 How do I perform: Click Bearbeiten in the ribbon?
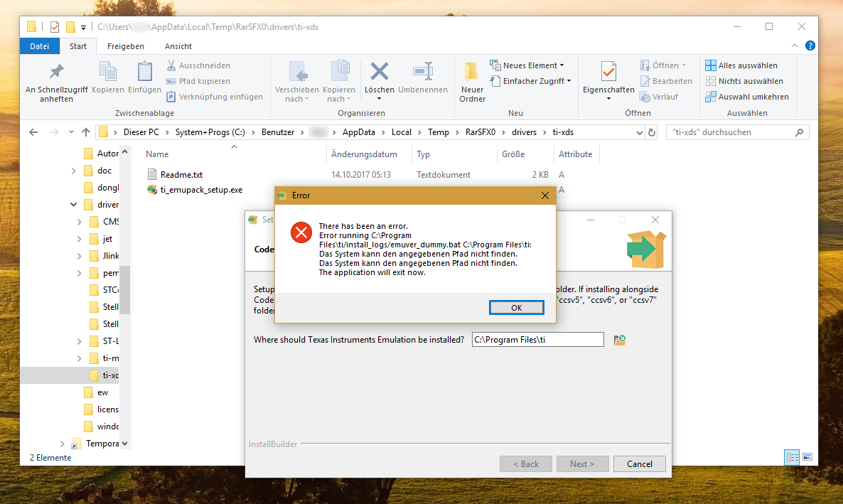(x=666, y=81)
